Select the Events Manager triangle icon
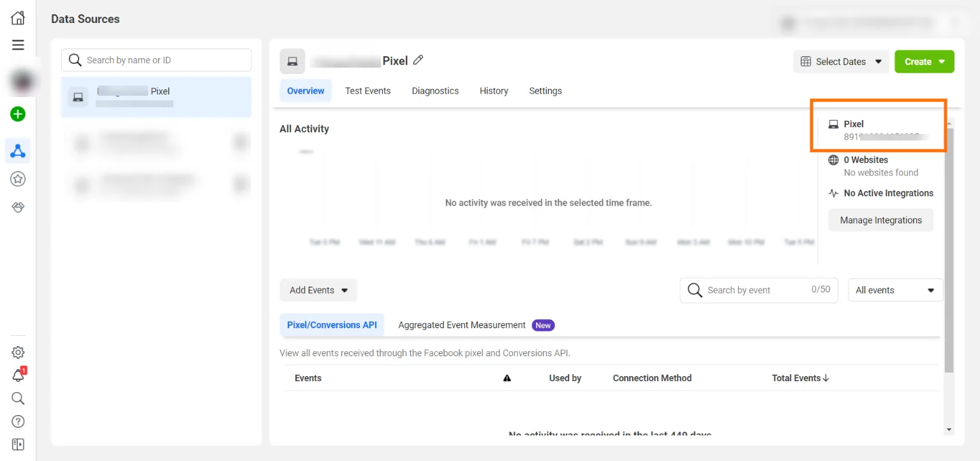 click(x=17, y=151)
